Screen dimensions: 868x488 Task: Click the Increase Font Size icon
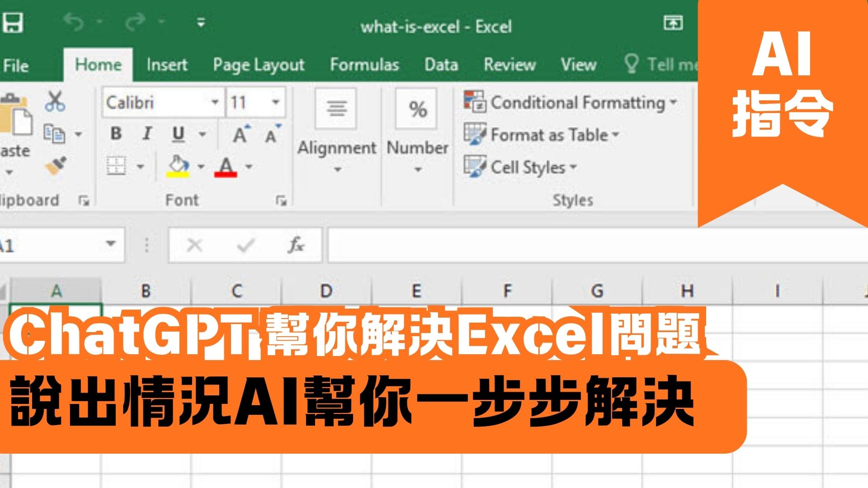241,132
